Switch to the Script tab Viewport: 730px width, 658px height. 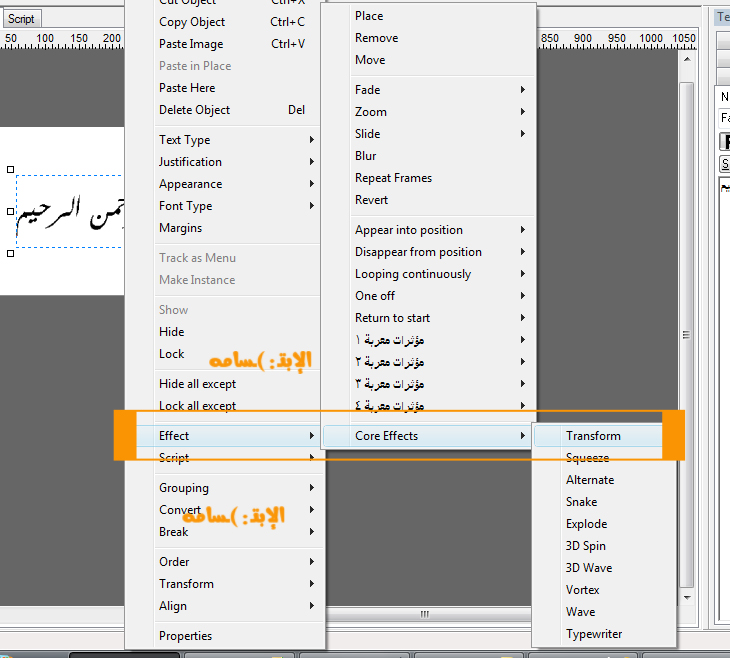pyautogui.click(x=21, y=19)
